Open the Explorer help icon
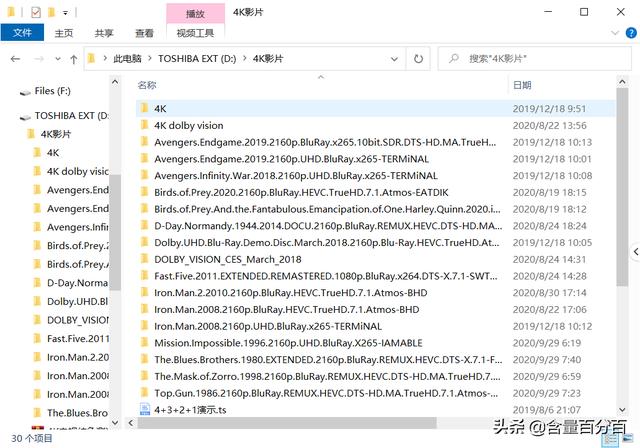 pyautogui.click(x=631, y=33)
